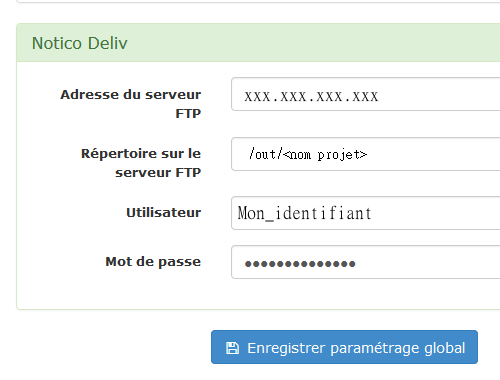Place cursor after Mon_identifiant text
This screenshot has height=380, width=500.
(373, 213)
